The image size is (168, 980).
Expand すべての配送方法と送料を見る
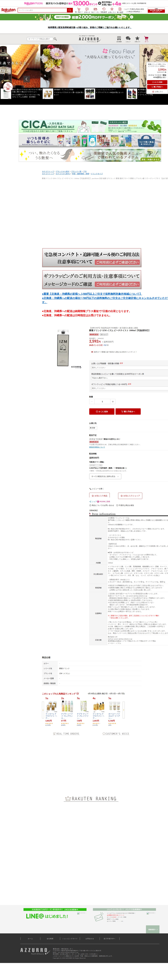[105, 476]
